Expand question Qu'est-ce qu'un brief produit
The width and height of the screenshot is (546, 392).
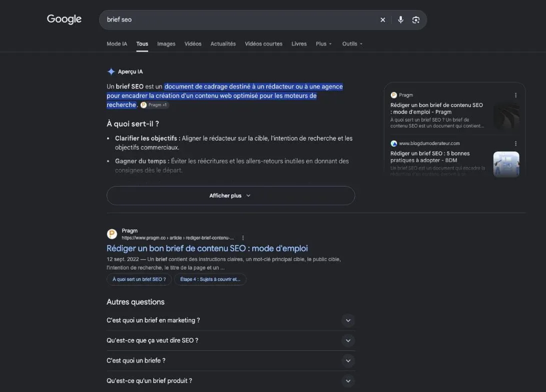[231, 381]
